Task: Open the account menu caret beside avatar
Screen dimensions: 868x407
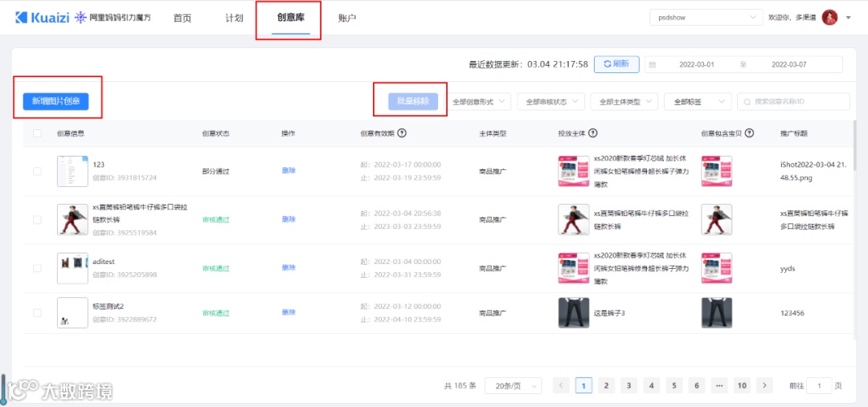Action: [848, 18]
